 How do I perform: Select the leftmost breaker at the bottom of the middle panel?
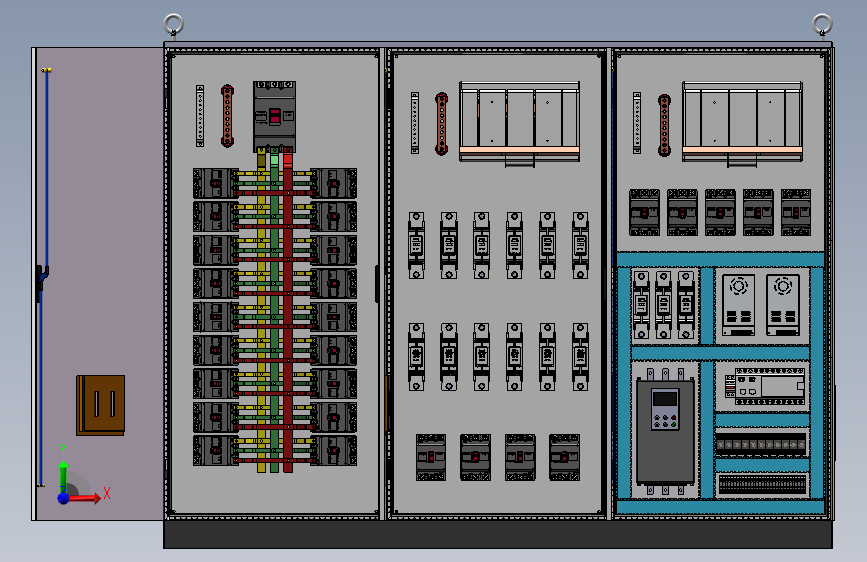click(x=431, y=457)
